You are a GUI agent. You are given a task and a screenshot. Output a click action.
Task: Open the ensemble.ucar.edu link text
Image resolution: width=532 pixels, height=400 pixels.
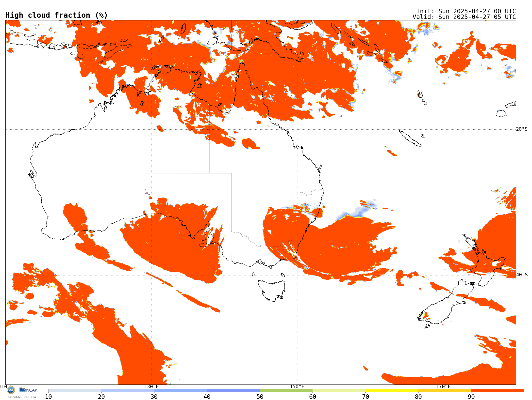pos(22,397)
